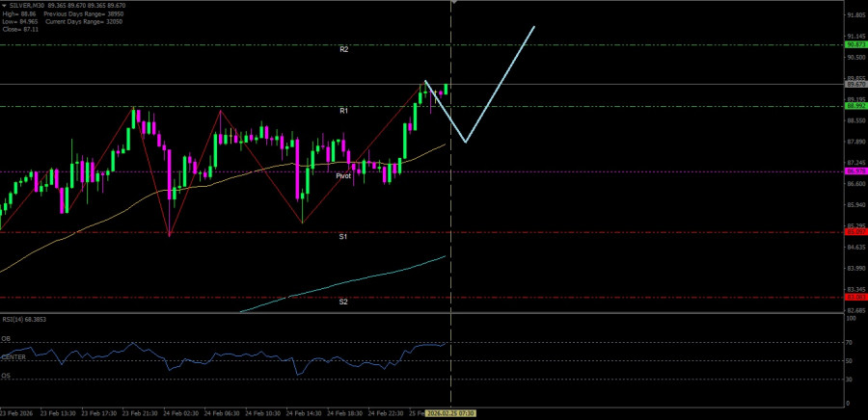This screenshot has width=868, height=420.
Task: Click the red 85.097 price tag
Action: (x=855, y=232)
